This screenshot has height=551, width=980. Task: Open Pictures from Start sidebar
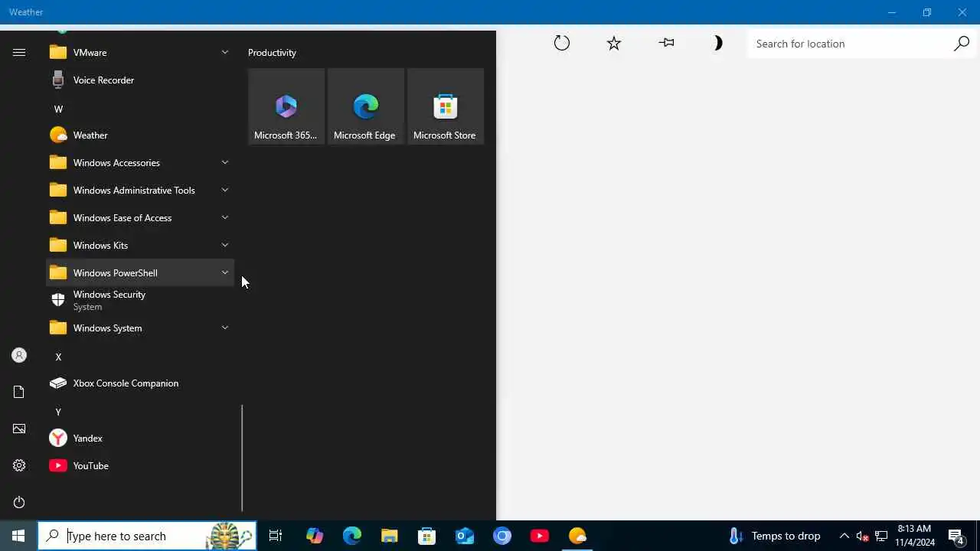(x=19, y=429)
